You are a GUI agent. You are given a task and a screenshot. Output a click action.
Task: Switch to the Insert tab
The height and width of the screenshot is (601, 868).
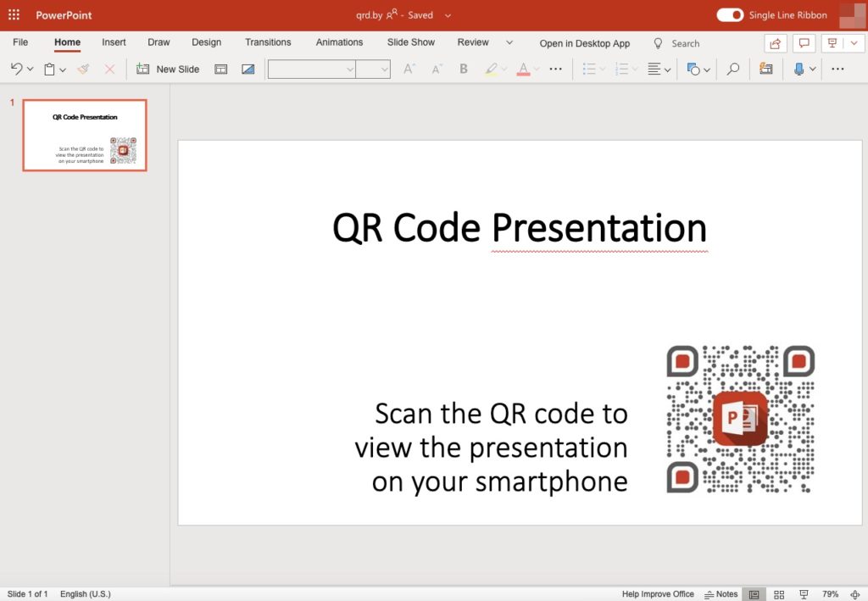(114, 42)
